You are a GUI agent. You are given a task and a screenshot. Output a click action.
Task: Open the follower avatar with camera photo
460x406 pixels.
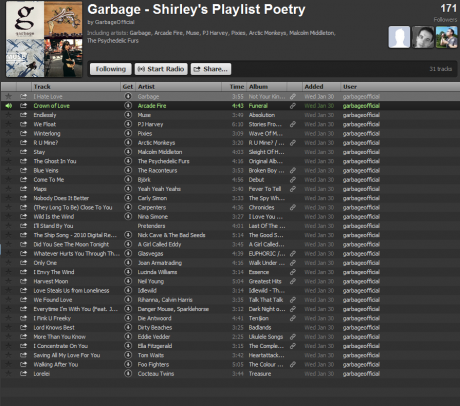(x=447, y=37)
